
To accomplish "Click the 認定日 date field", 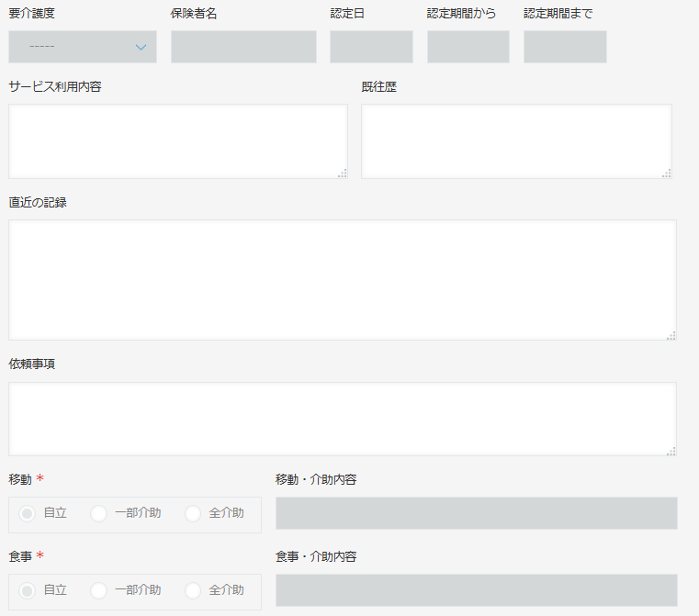I will [371, 47].
